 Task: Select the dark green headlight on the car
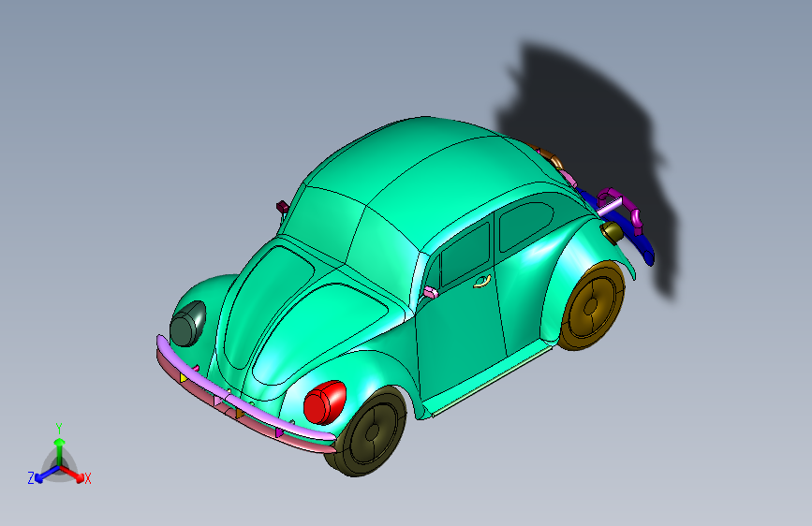click(188, 324)
